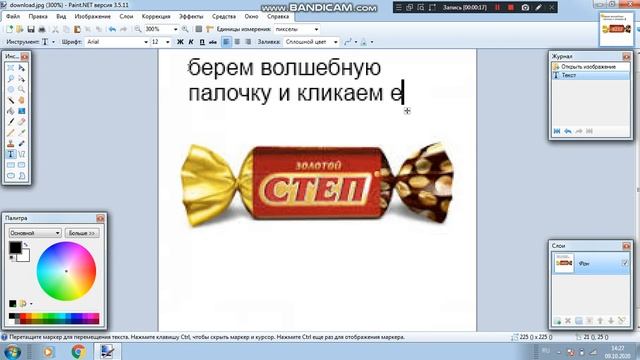This screenshot has width=640, height=360.
Task: Select the Move Selected Pixels tool
Action: 21,68
